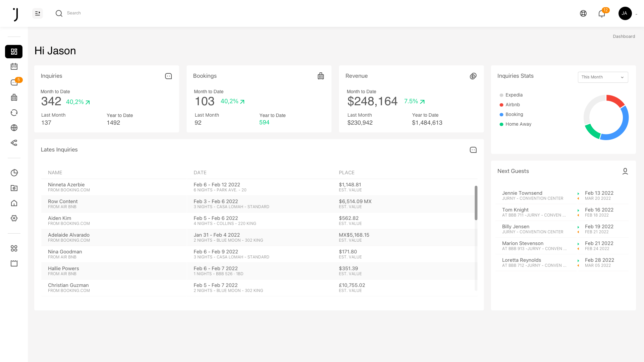Screen dimensions: 644x362
Task: Open the settings gear sidebar item
Action: tap(14, 218)
